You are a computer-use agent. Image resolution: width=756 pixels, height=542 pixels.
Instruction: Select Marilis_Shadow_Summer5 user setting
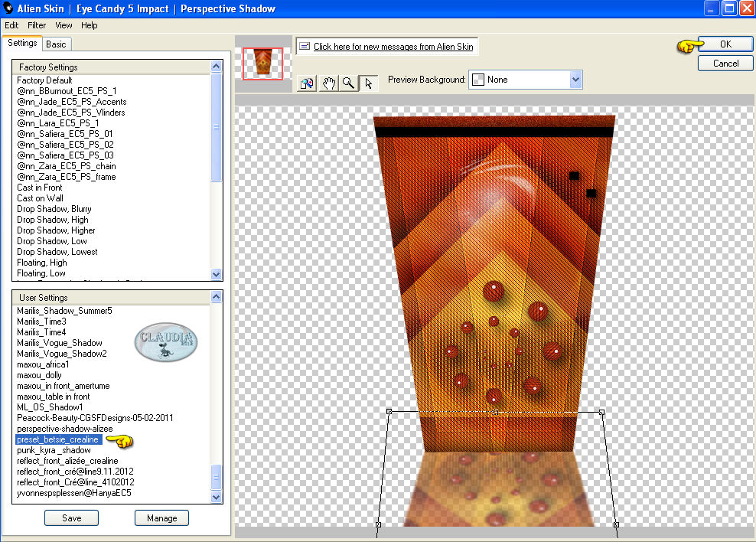pyautogui.click(x=64, y=311)
